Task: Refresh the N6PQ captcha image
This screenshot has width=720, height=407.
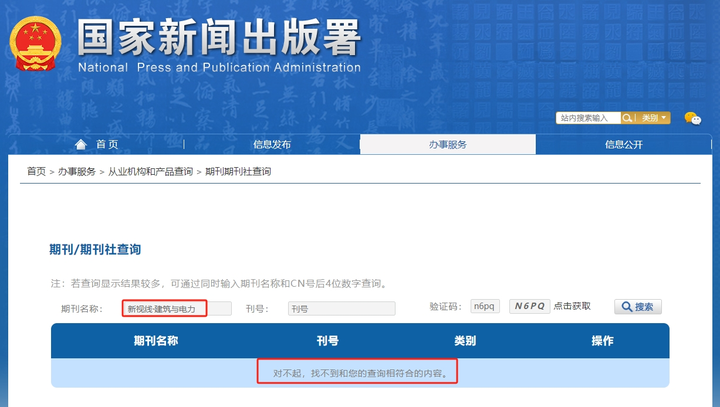Action: coord(529,306)
